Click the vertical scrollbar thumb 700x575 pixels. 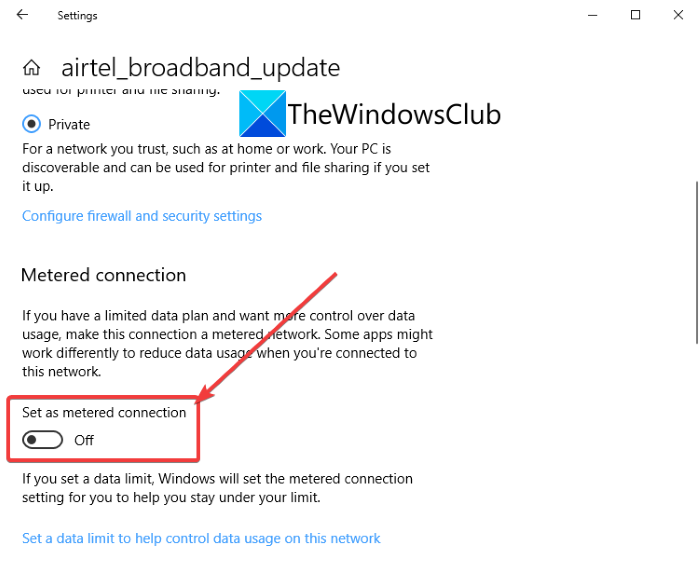pyautogui.click(x=696, y=260)
